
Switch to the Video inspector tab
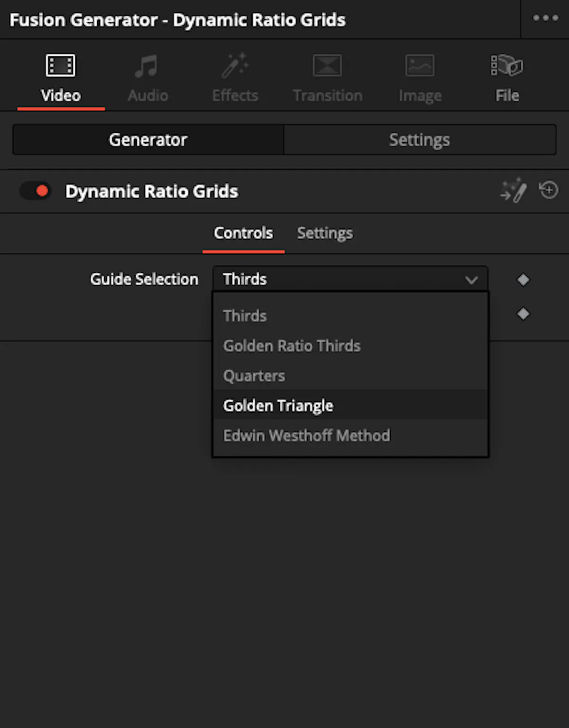click(61, 78)
